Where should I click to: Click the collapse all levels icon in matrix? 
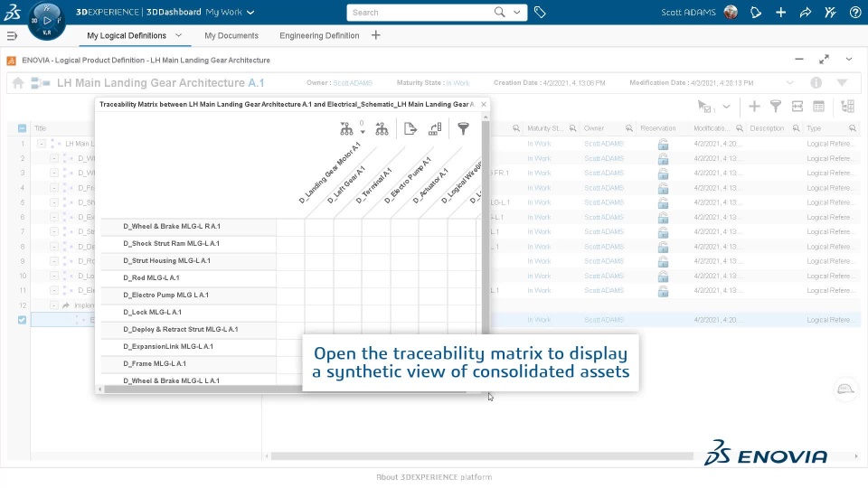382,129
